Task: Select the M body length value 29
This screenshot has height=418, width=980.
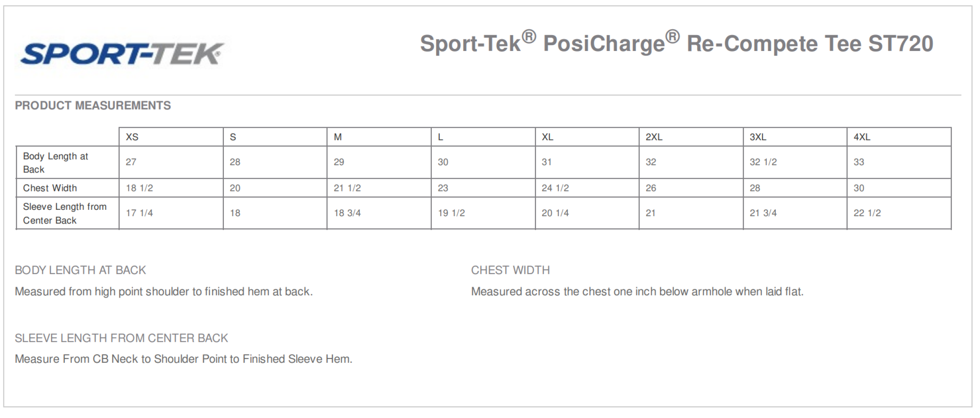Action: 339,162
